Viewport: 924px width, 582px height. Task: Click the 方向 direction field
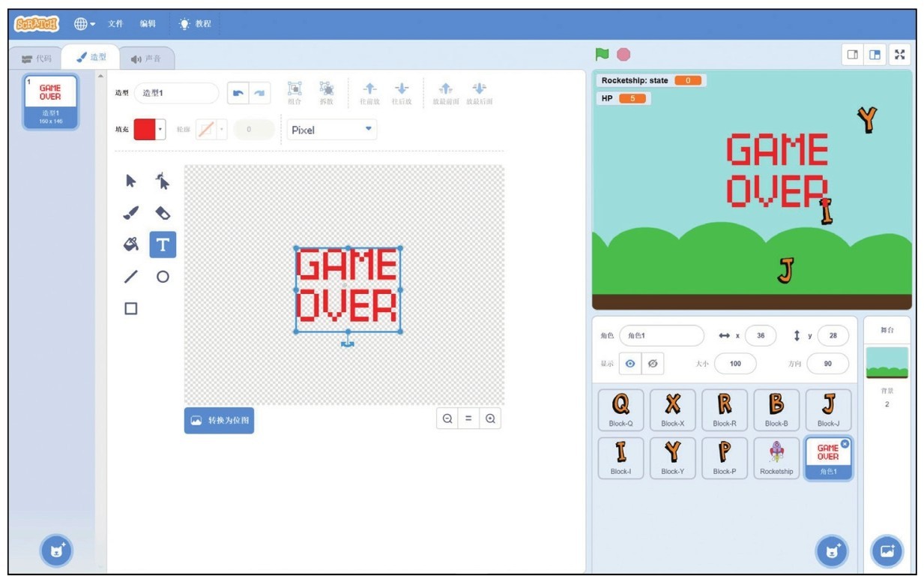point(828,364)
